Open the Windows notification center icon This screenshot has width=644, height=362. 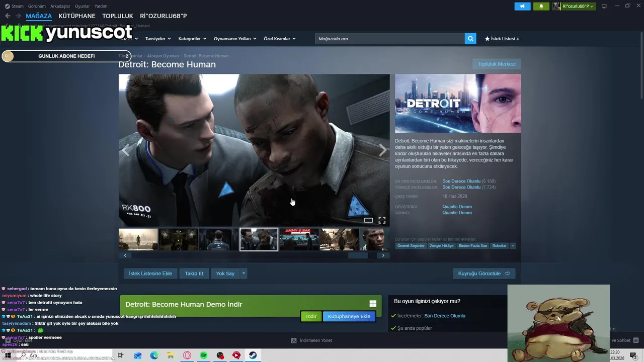634,355
